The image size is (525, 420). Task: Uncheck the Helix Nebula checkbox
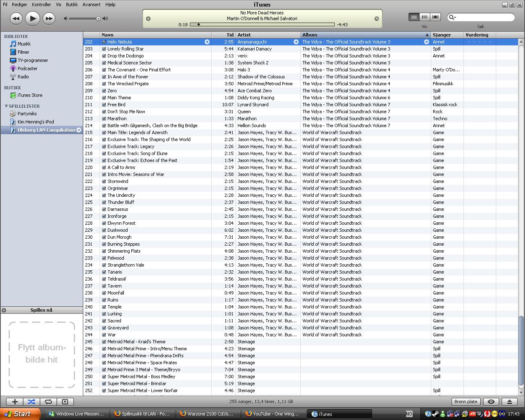(x=104, y=42)
